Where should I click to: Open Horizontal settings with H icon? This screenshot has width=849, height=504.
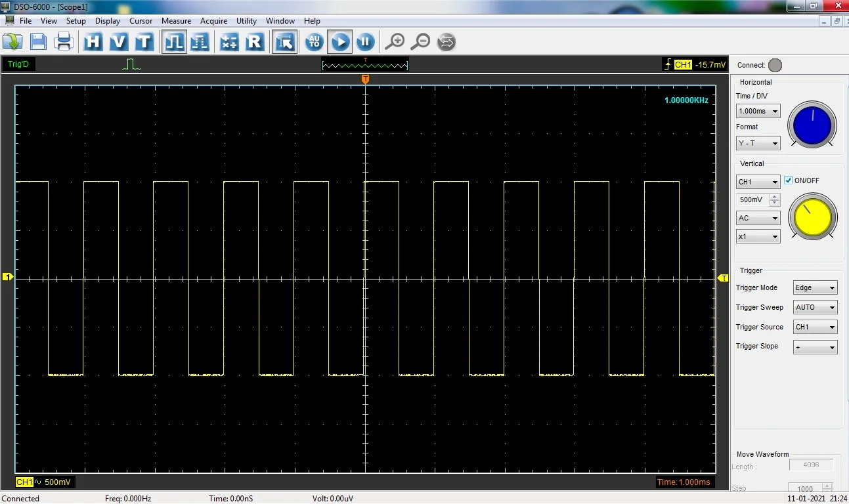tap(93, 42)
